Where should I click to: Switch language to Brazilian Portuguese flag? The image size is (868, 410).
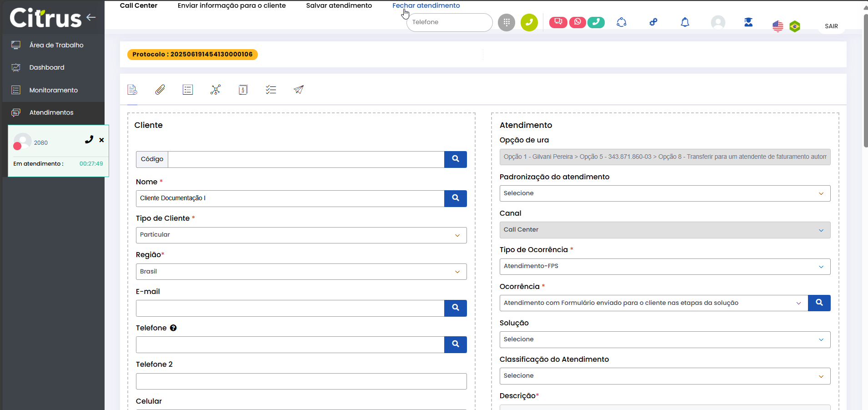click(x=795, y=26)
